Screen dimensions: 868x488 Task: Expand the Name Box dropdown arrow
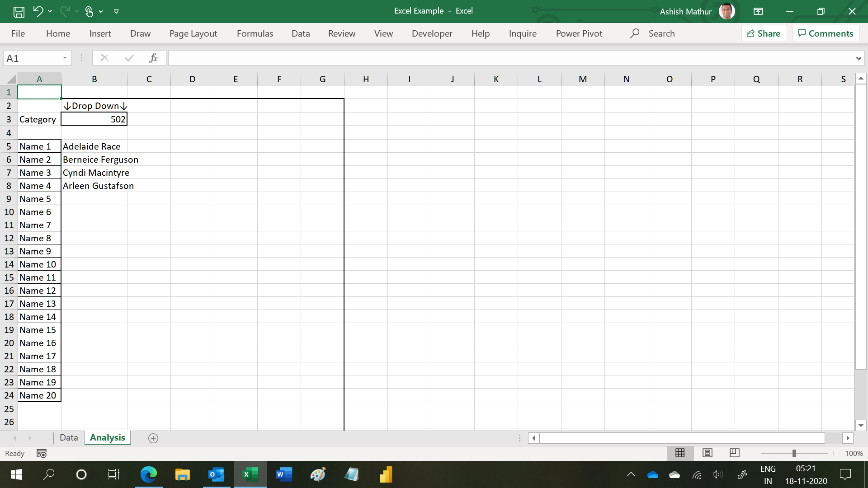(x=65, y=58)
